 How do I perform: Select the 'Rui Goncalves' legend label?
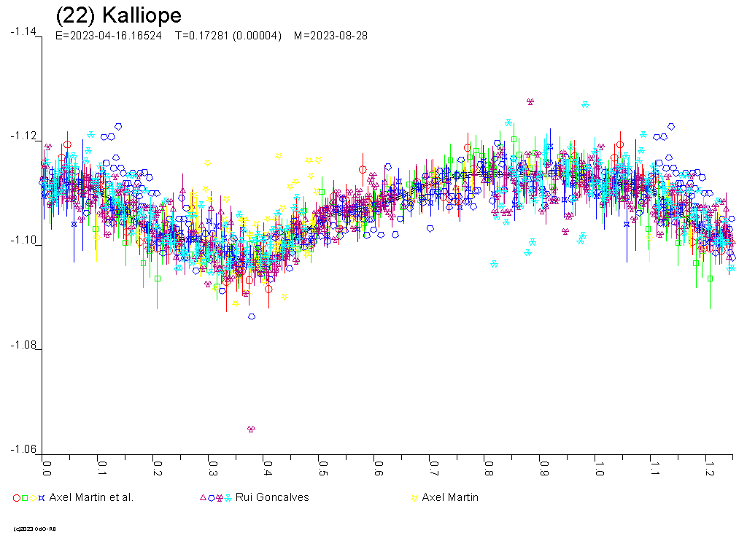pyautogui.click(x=272, y=497)
